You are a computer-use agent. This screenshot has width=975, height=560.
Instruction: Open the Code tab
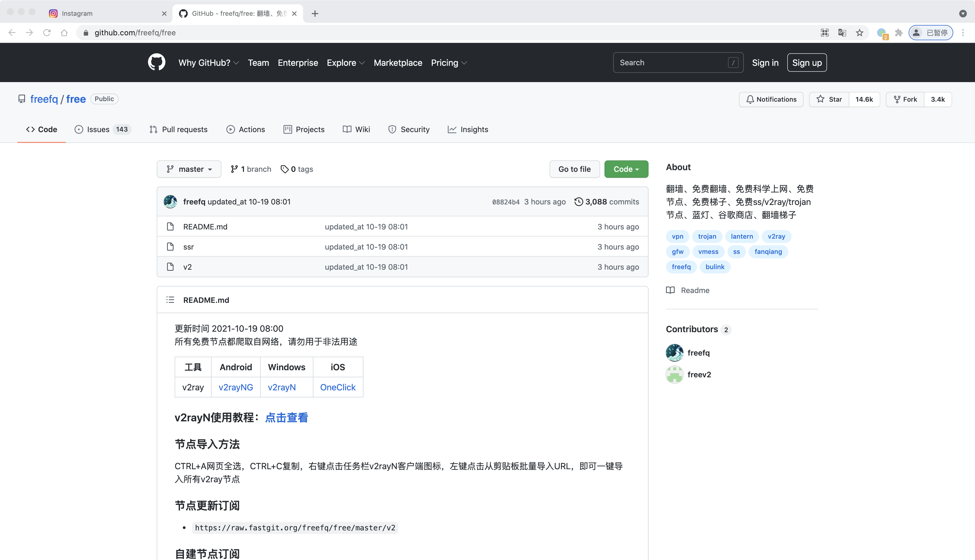coord(42,129)
